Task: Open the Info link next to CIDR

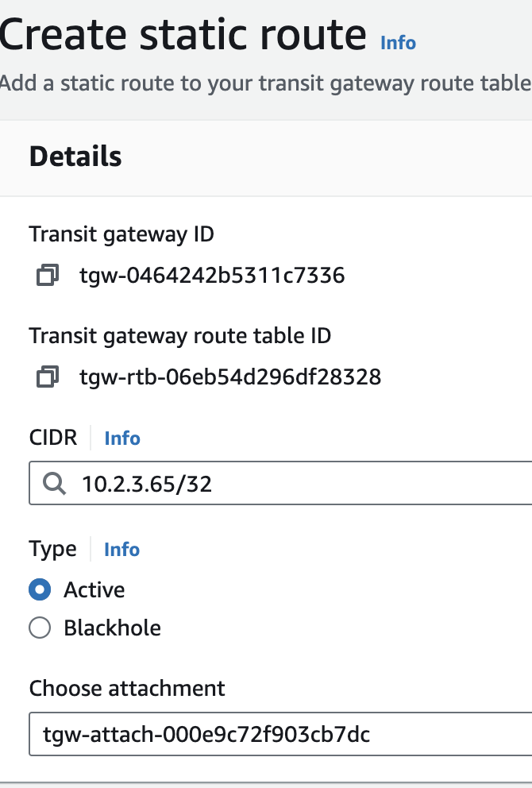Action: click(122, 438)
